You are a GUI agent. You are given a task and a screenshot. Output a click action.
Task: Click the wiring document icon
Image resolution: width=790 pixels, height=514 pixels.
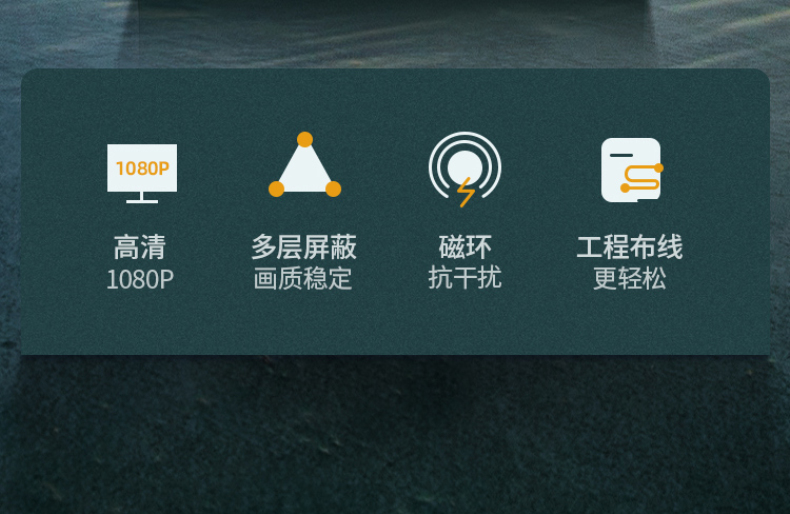tap(631, 170)
